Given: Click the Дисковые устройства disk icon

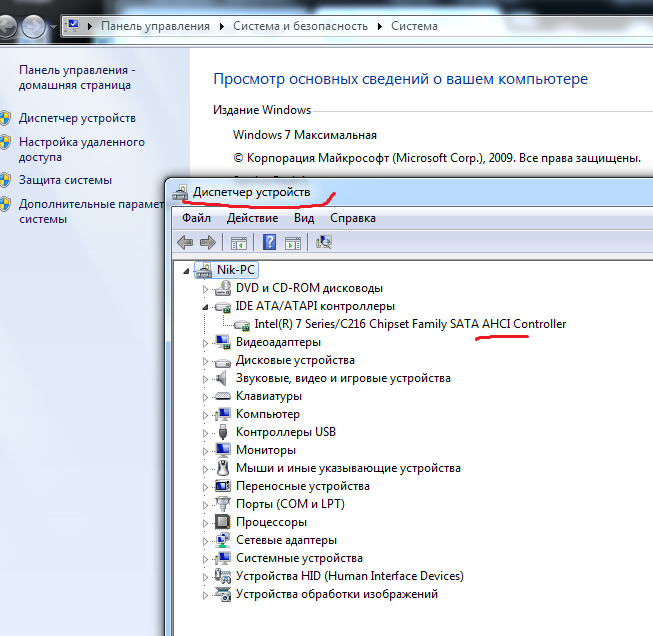Looking at the screenshot, I should pyautogui.click(x=223, y=362).
